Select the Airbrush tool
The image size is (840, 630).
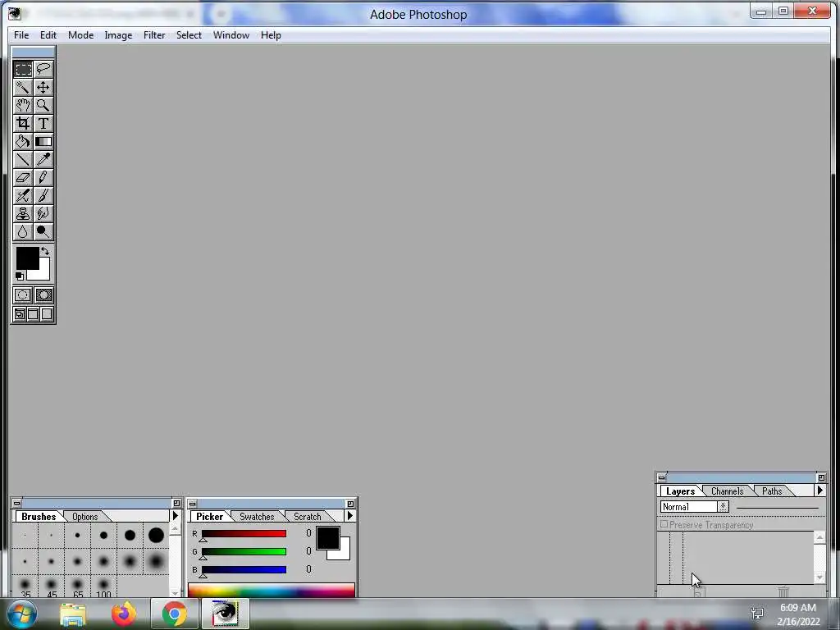coord(23,195)
